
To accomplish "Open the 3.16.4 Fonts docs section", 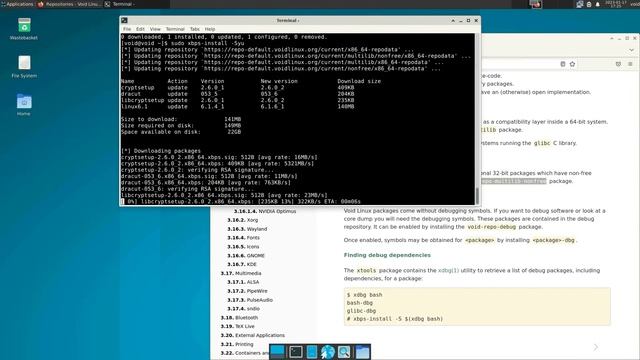I will (x=243, y=238).
